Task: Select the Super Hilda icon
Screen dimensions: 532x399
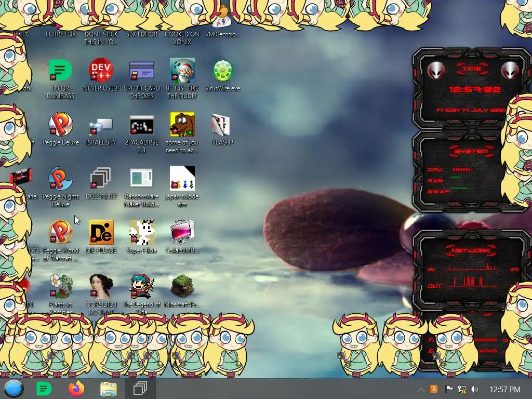Action: [141, 232]
